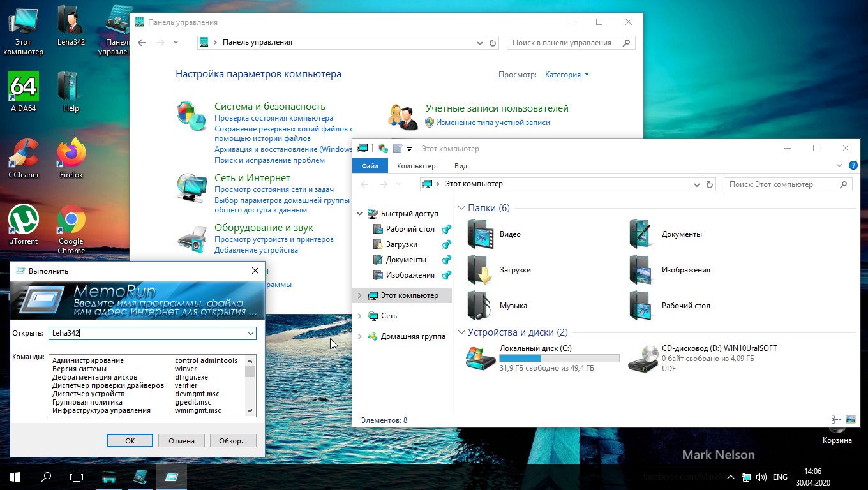
Task: Select Загрузки in quick access
Action: tap(401, 244)
